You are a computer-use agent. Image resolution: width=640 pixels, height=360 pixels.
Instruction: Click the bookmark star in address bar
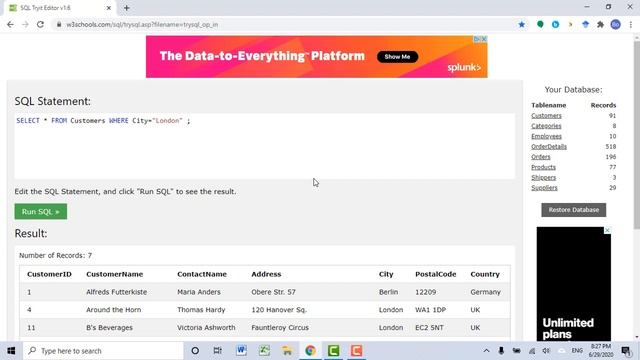point(522,24)
